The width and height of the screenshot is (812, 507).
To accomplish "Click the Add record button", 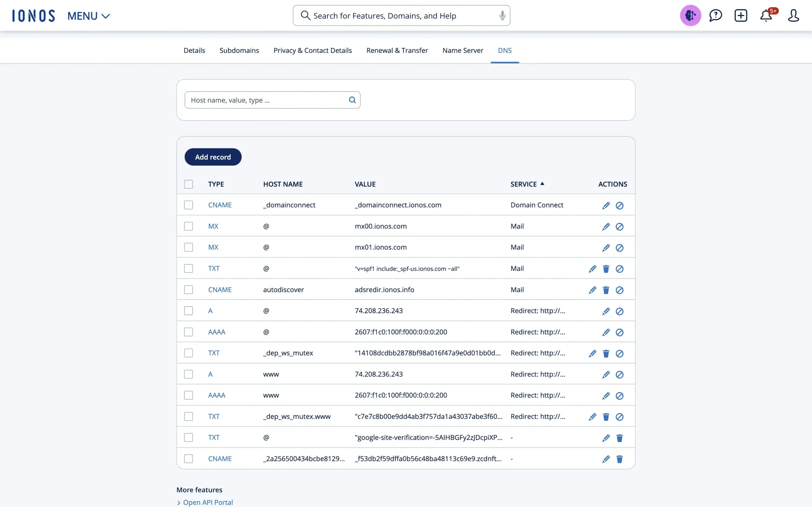I will coord(213,157).
